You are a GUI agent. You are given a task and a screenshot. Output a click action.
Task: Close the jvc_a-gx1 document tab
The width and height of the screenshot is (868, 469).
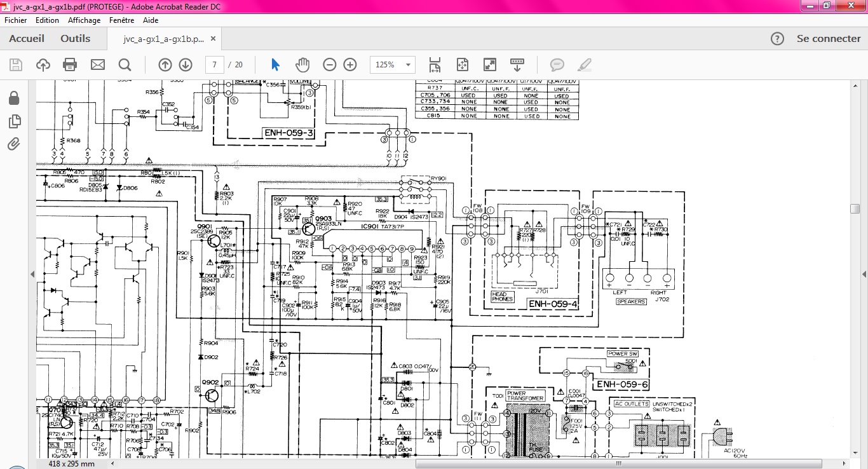pos(213,39)
